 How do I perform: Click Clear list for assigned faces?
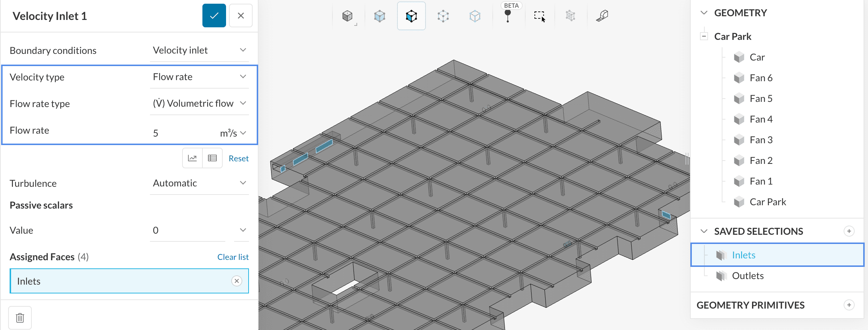233,257
